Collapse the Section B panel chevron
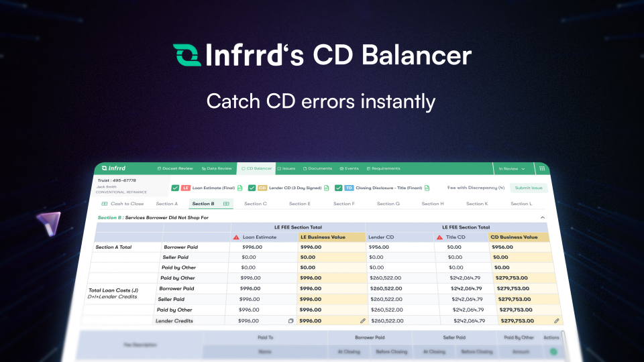The image size is (644, 362). tap(543, 217)
